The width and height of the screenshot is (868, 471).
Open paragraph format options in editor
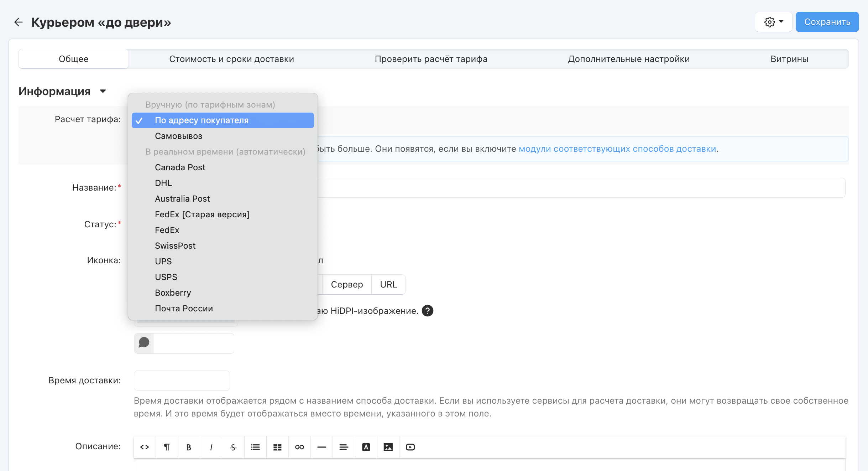click(x=167, y=447)
